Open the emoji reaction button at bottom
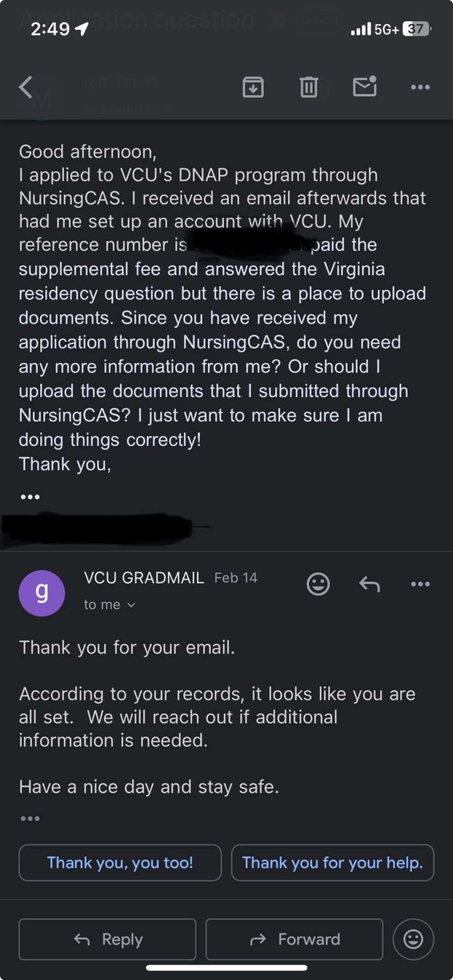The width and height of the screenshot is (453, 980). pyautogui.click(x=413, y=939)
